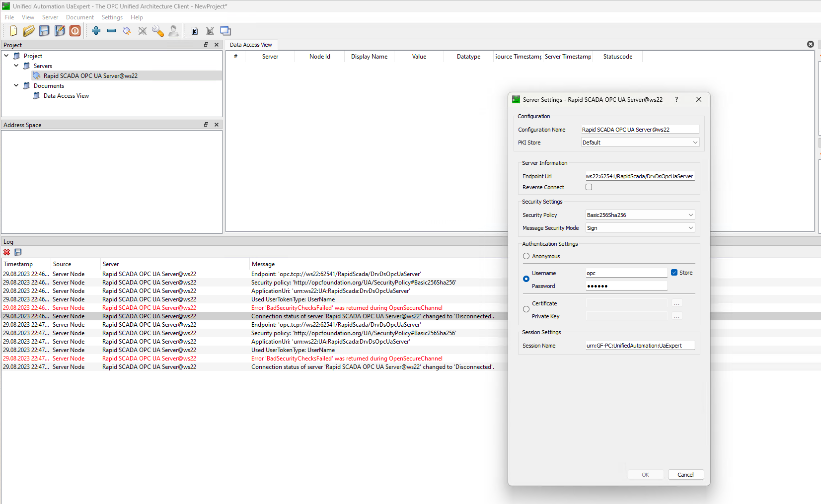Click the Statuscode column header
Image resolution: width=821 pixels, height=504 pixels.
(617, 57)
